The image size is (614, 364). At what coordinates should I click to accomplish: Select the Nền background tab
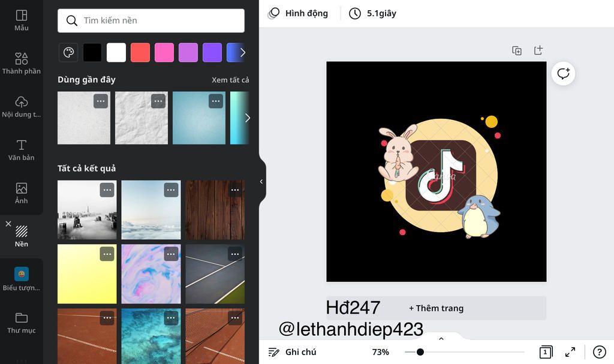tap(21, 236)
